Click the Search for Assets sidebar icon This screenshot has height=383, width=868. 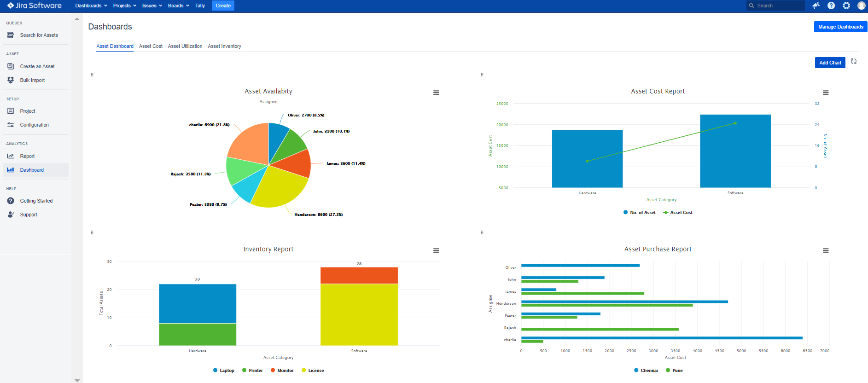tap(11, 35)
